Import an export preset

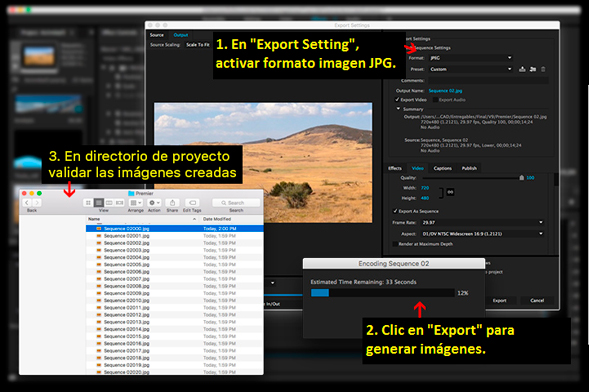click(533, 69)
